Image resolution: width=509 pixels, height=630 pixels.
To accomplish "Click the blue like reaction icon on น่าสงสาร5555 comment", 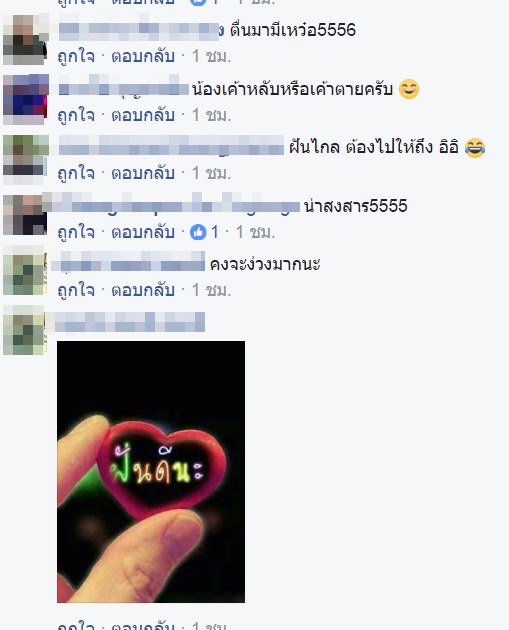I will 198,232.
